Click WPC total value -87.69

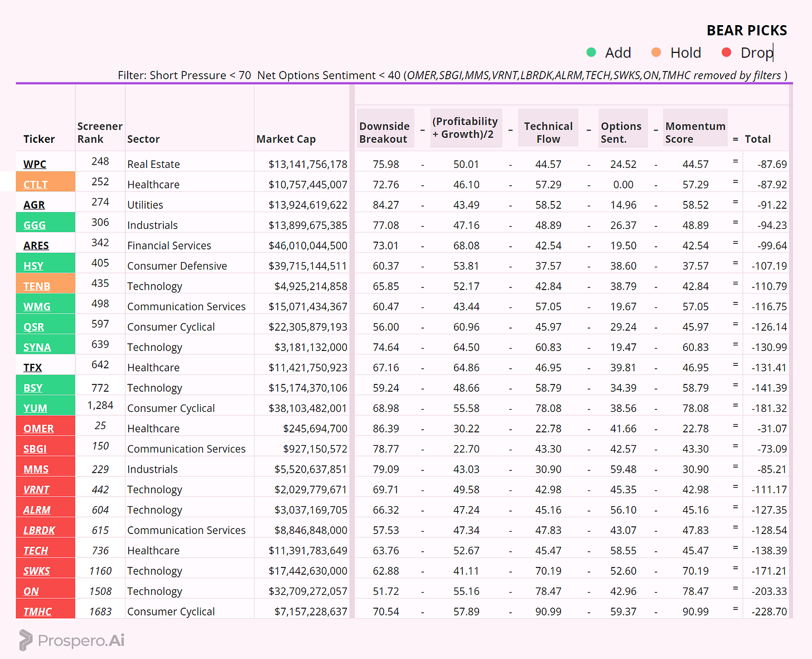(772, 164)
